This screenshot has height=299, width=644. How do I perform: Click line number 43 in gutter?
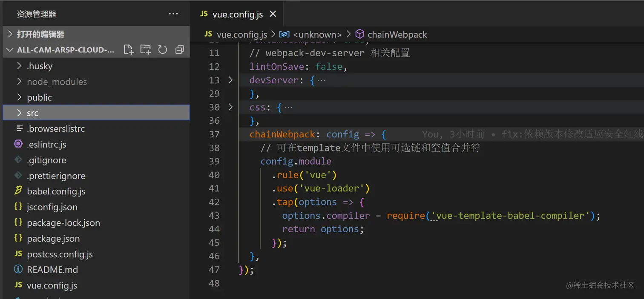214,216
